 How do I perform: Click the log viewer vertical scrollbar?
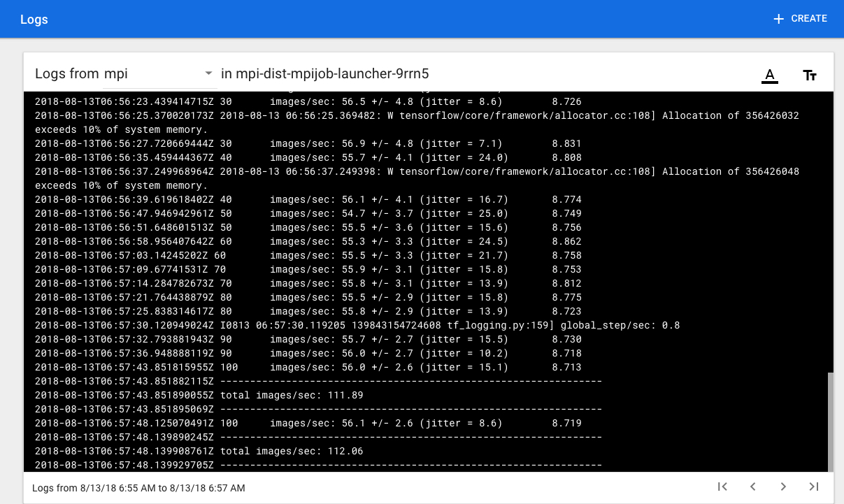(x=831, y=422)
